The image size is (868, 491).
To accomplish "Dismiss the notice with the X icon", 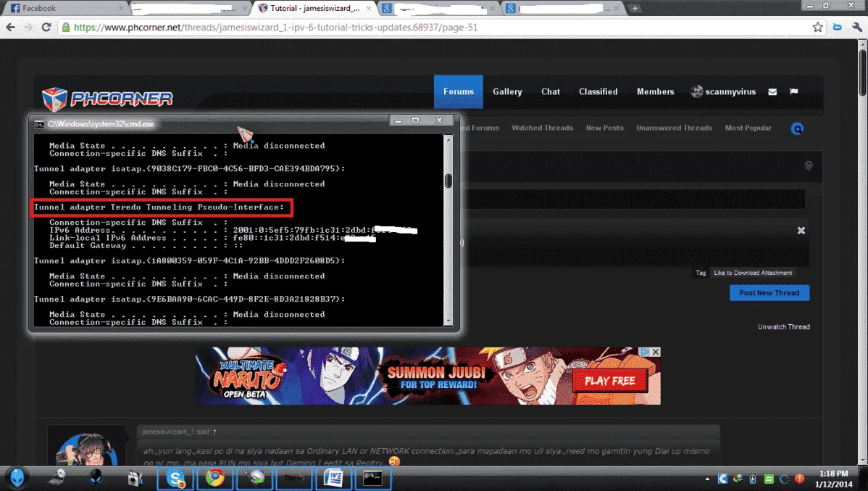I will coord(801,231).
